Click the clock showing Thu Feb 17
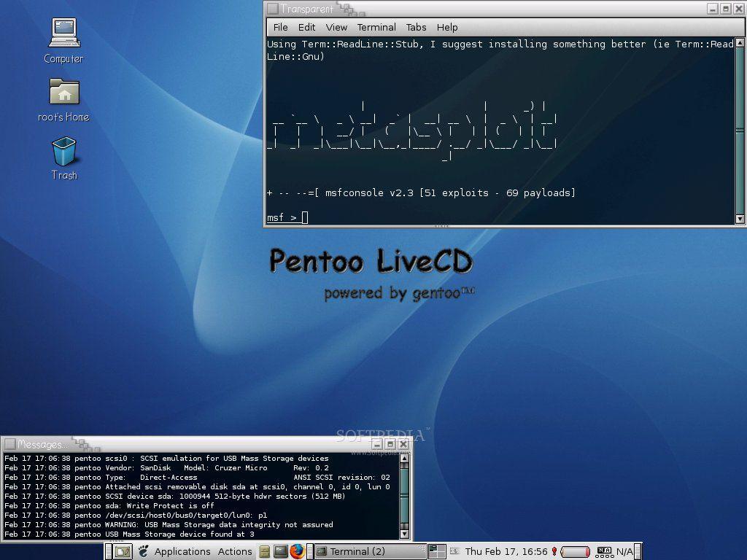Image resolution: width=747 pixels, height=560 pixels. (506, 551)
